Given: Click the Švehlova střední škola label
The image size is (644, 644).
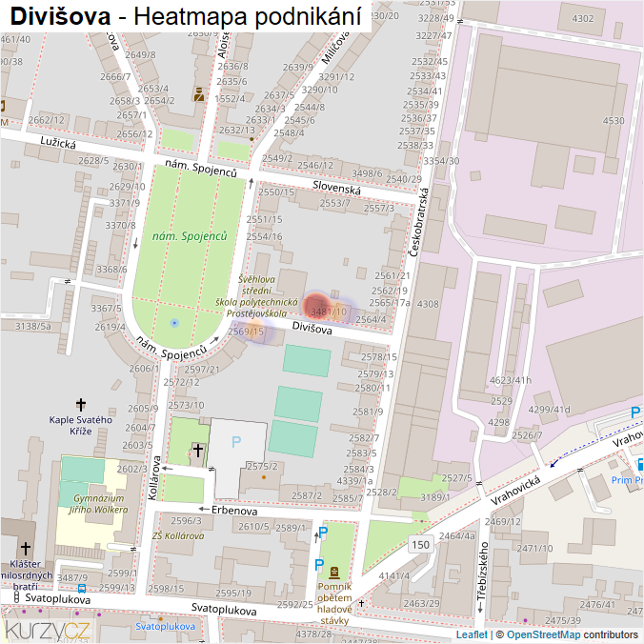Looking at the screenshot, I should point(256,296).
